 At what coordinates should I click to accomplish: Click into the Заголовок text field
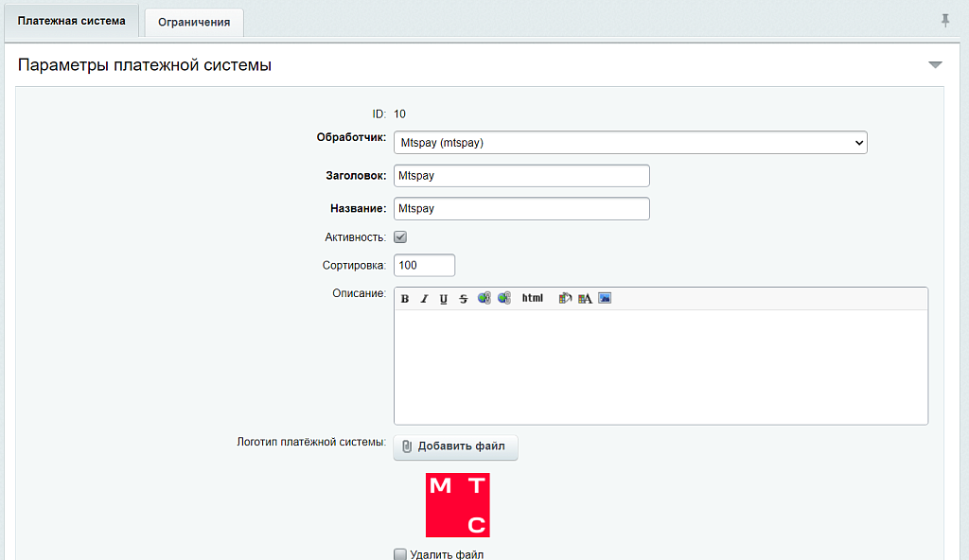click(521, 176)
